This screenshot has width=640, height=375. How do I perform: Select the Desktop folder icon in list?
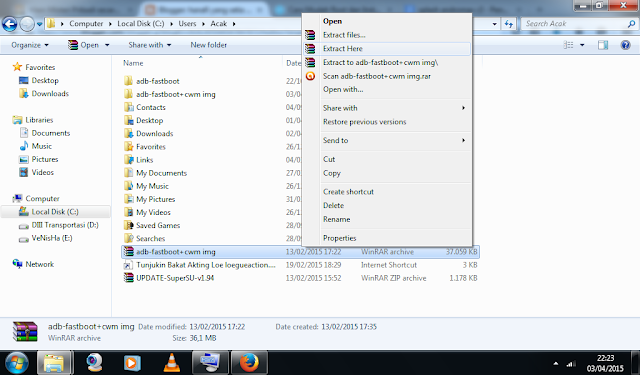[x=129, y=120]
